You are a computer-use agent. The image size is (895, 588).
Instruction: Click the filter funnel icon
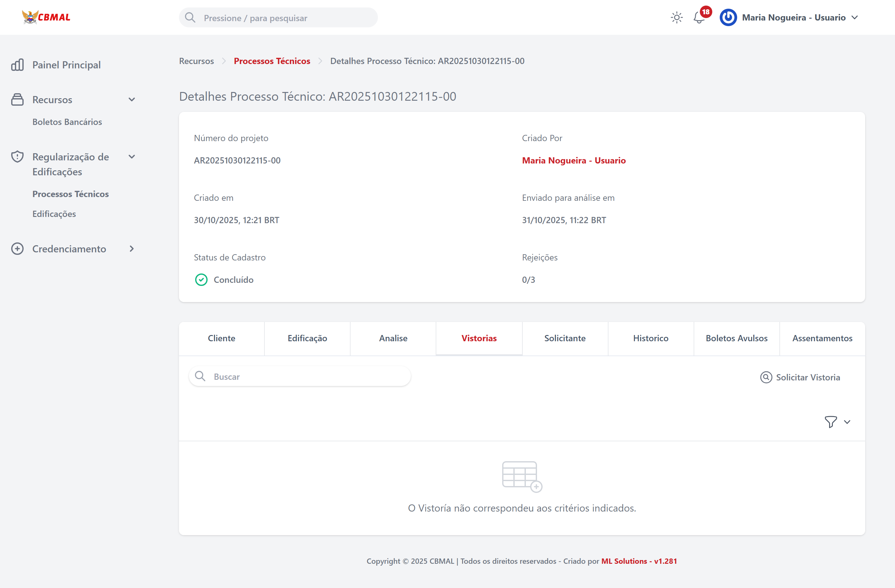(831, 422)
